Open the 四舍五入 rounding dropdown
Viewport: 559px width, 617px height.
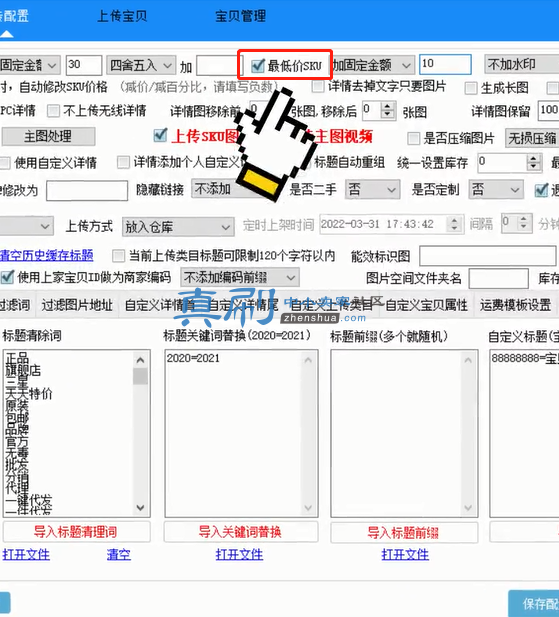pyautogui.click(x=141, y=65)
